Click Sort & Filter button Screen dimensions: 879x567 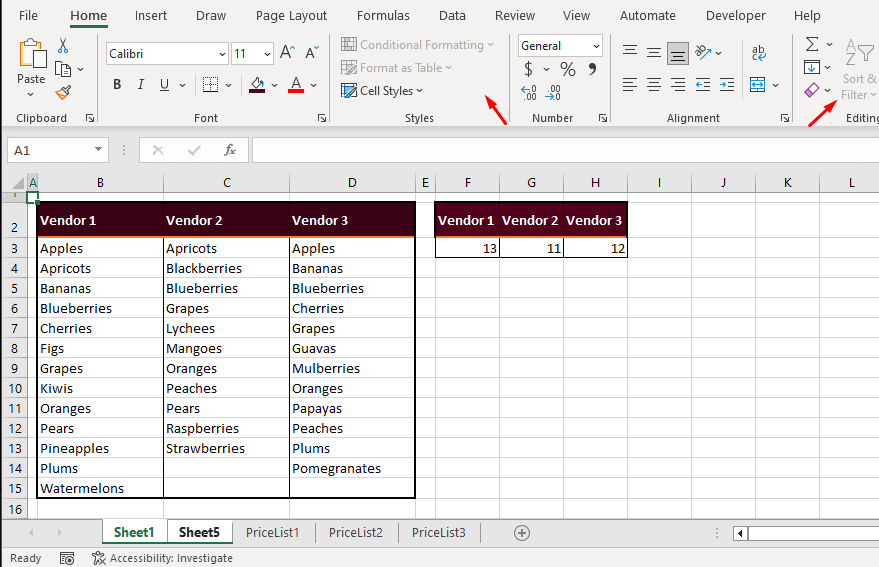859,70
